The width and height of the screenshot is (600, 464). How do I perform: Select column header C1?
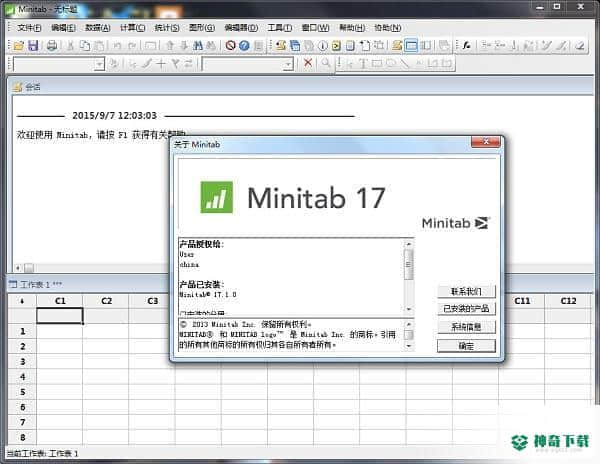(60, 301)
